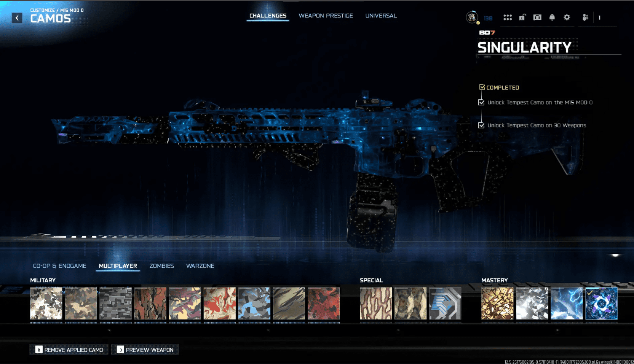This screenshot has width=634, height=364.
Task: Open the player emblem profile icon
Action: (472, 17)
